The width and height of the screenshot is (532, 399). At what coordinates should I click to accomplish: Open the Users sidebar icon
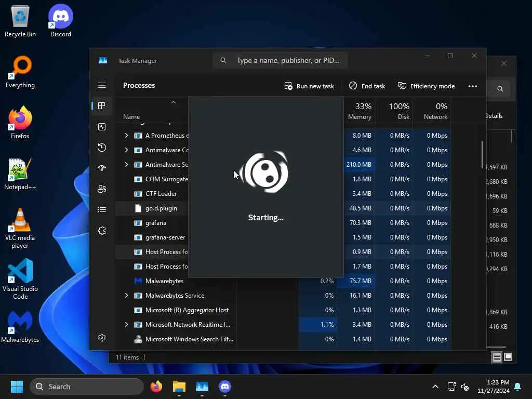point(102,189)
